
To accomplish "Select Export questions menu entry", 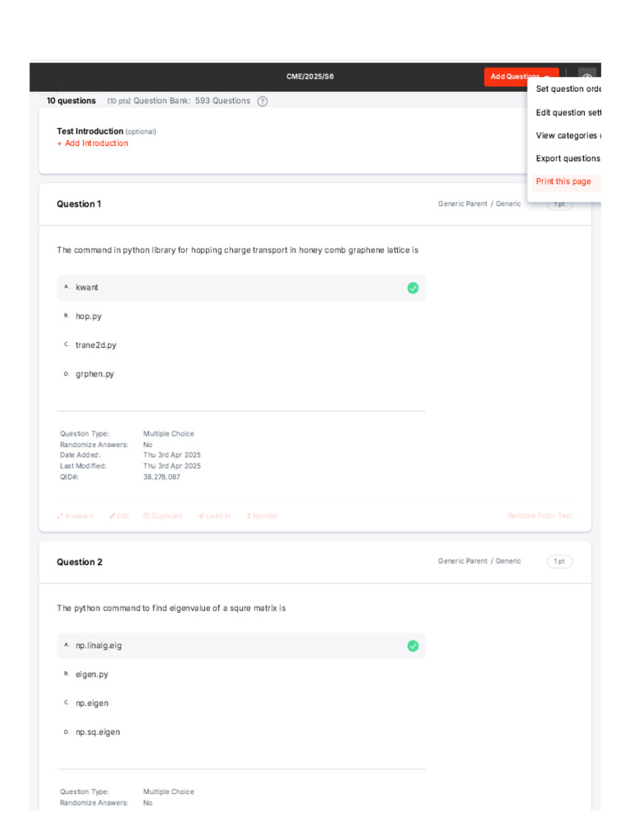I will coord(568,158).
